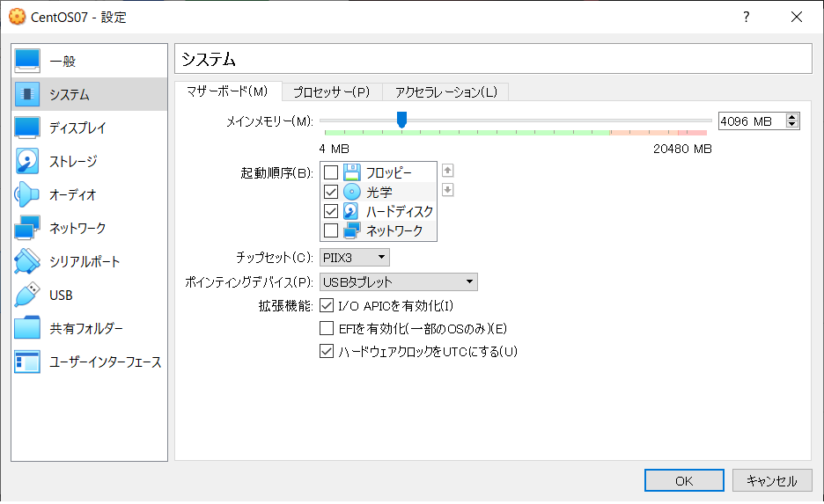Click the help question mark in title bar
The image size is (824, 504).
(x=747, y=17)
